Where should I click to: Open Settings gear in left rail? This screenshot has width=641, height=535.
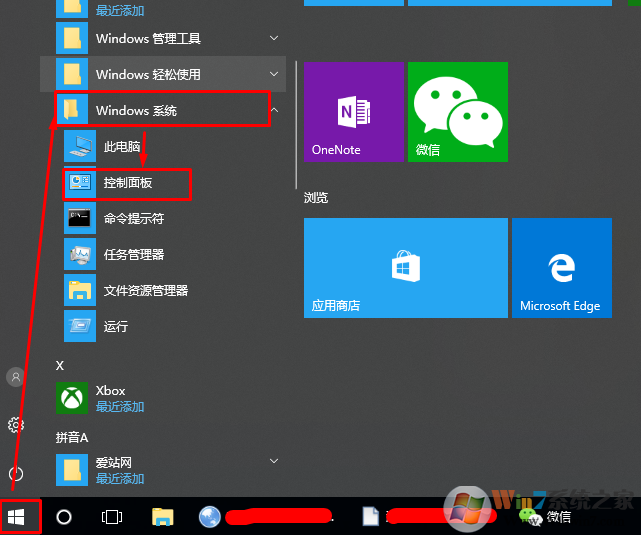[16, 425]
